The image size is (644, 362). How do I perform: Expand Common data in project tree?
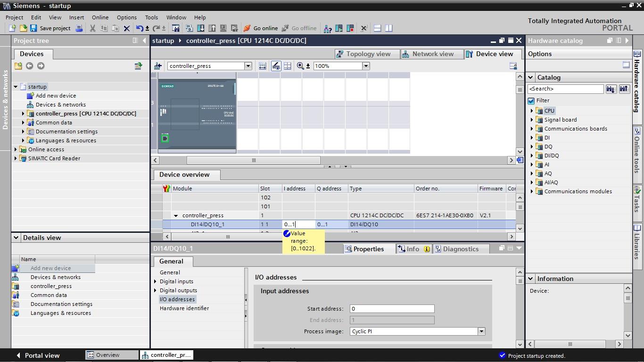point(23,123)
